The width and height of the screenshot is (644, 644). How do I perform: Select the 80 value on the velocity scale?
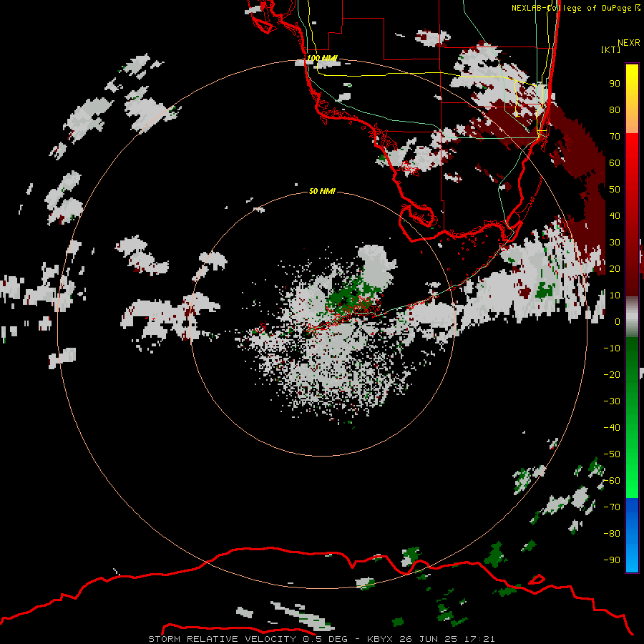(x=615, y=109)
